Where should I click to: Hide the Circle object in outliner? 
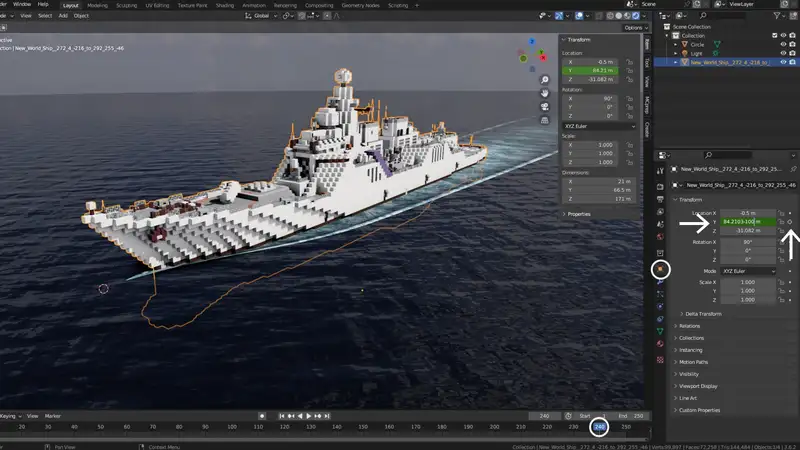783,44
